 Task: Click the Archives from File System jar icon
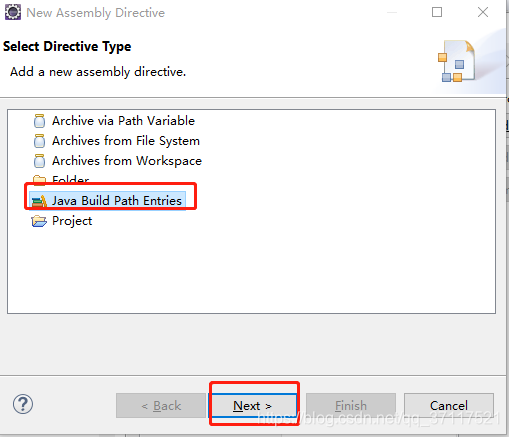39,141
